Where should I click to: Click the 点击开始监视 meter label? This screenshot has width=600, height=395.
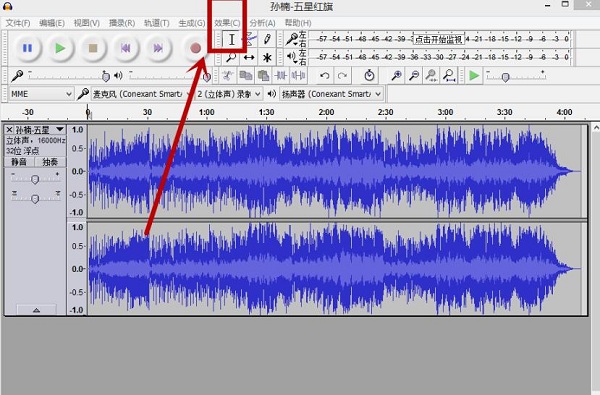coord(439,39)
